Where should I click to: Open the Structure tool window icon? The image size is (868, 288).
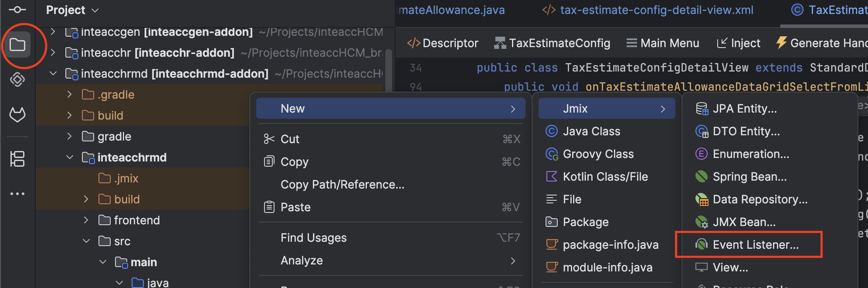pos(17,159)
